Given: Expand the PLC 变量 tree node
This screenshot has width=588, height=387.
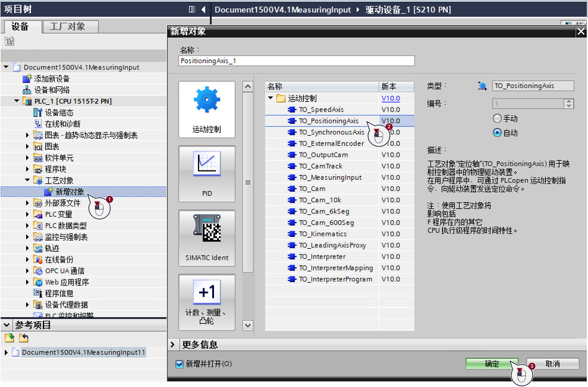Looking at the screenshot, I should point(27,214).
